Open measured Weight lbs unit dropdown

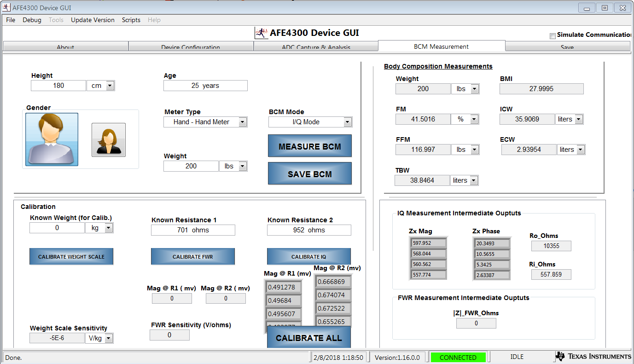[x=474, y=89]
